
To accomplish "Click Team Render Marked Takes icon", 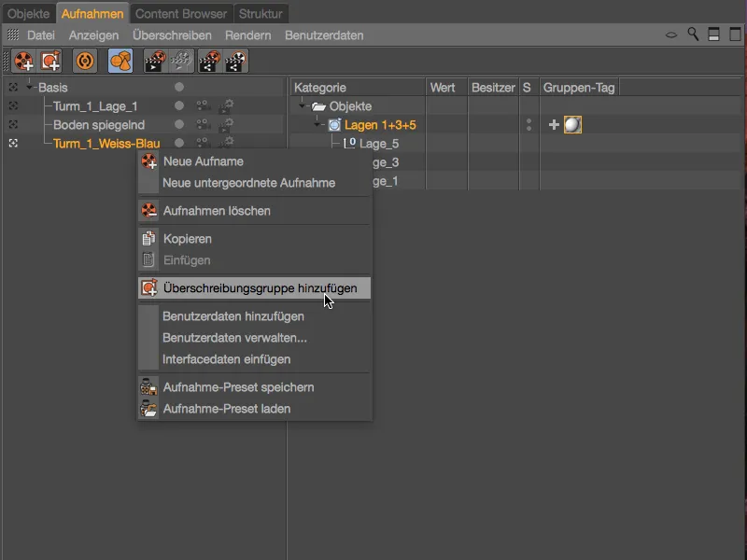I will (x=236, y=61).
